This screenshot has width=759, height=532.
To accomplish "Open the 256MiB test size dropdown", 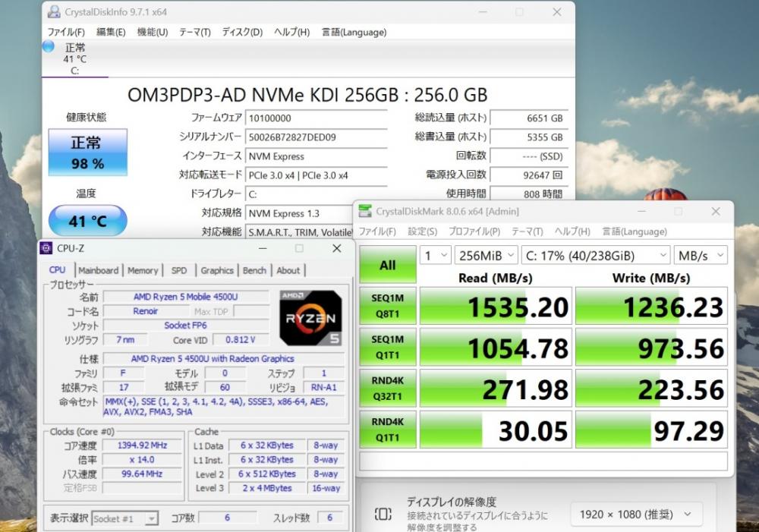I will [486, 255].
